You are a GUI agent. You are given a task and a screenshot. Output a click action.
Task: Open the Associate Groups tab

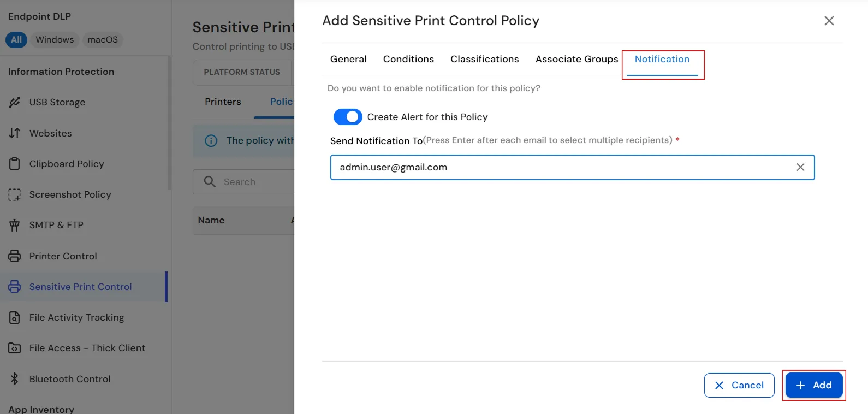click(576, 59)
